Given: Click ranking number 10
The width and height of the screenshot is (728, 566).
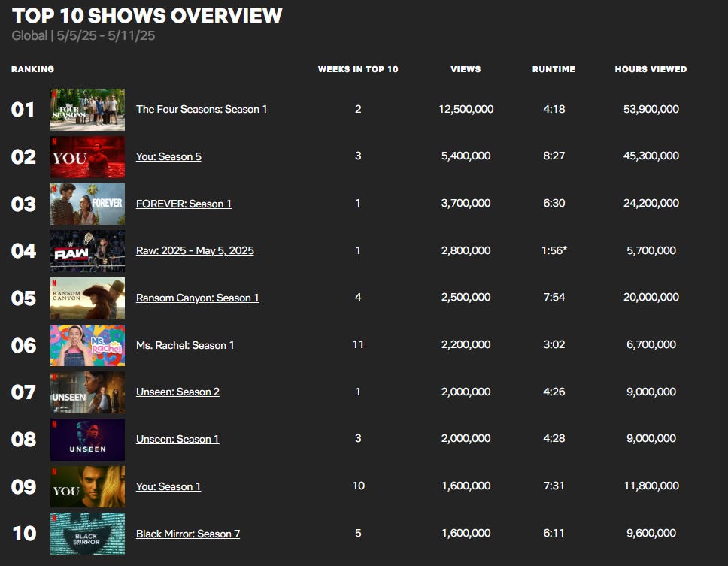Looking at the screenshot, I should tap(24, 534).
